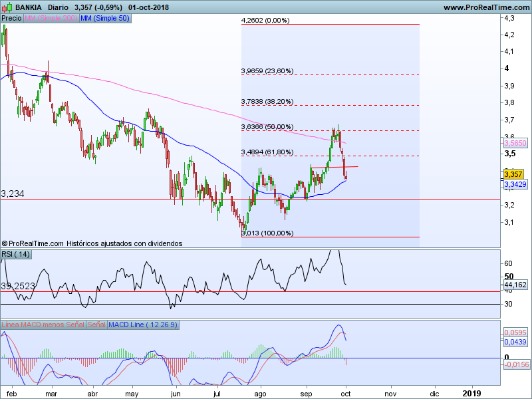Click the candlestick chart icon beside BANKIA

[7, 7]
